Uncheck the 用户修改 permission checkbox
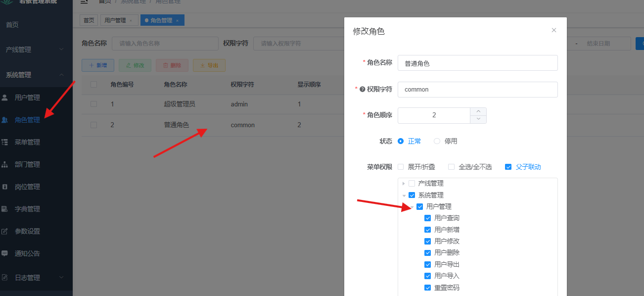Image resolution: width=644 pixels, height=296 pixels. pos(427,241)
